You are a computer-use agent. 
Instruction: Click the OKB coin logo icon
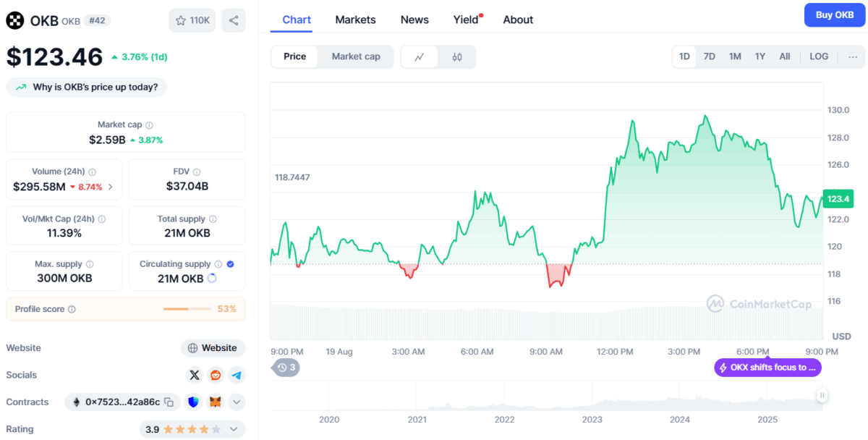tap(15, 20)
